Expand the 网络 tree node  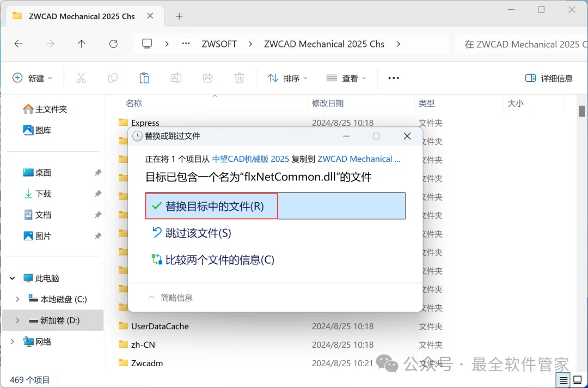[13, 342]
